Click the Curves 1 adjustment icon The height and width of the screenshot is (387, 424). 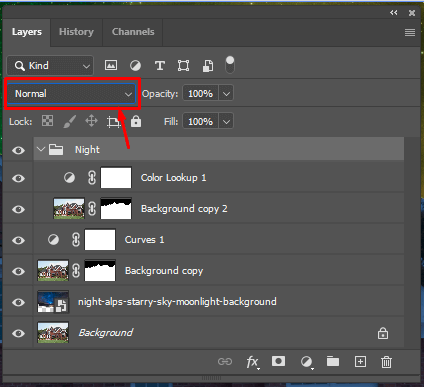[x=53, y=239]
